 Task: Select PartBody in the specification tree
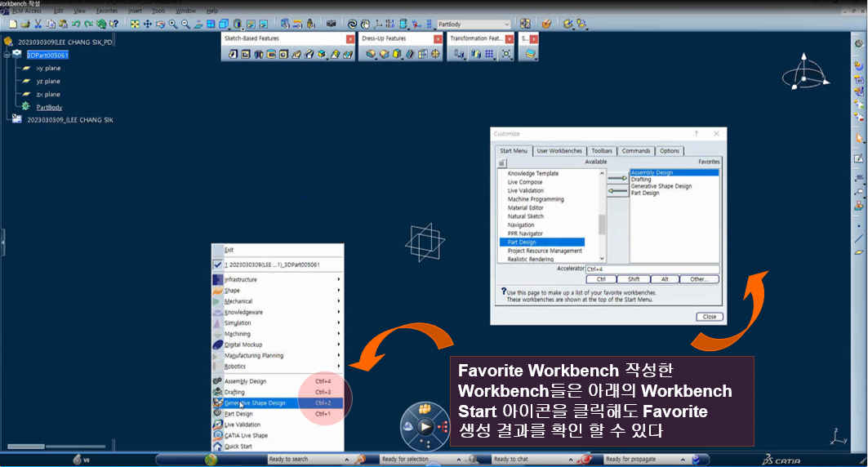click(x=49, y=107)
